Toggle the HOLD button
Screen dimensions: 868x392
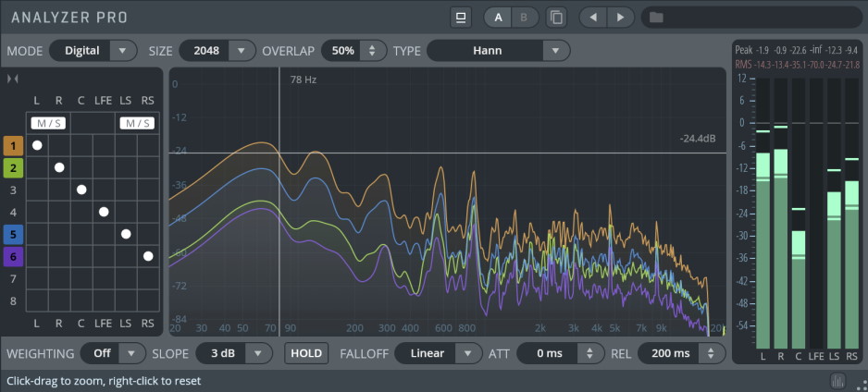[x=306, y=353]
